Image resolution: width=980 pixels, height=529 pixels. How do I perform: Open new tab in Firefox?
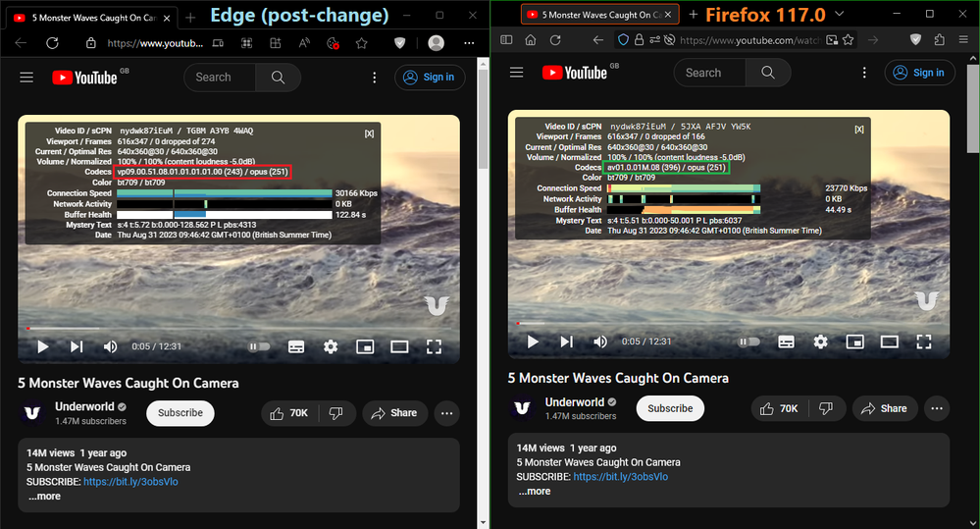(x=694, y=15)
